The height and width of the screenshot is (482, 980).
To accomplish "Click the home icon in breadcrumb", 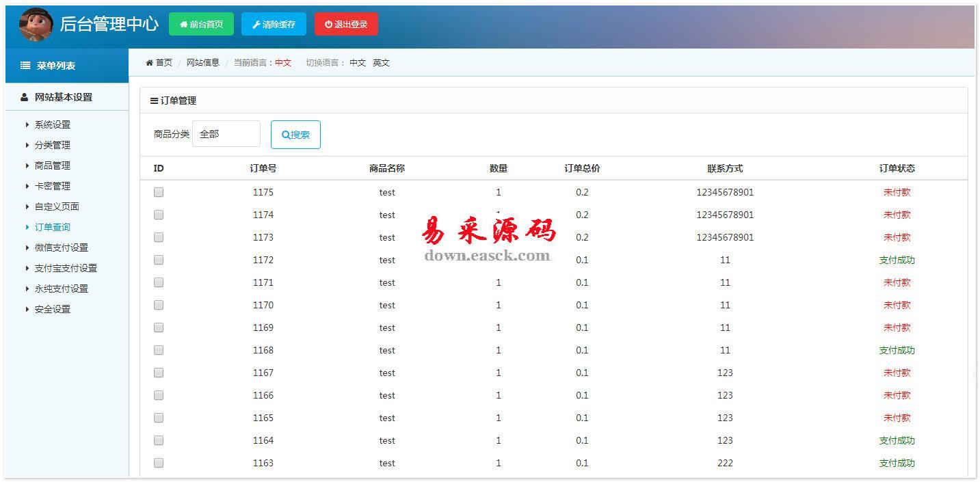I will point(149,63).
